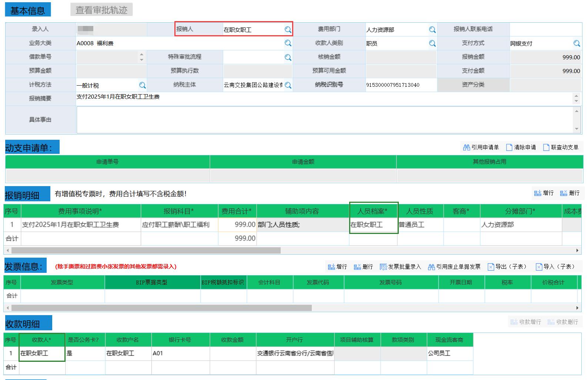Open lookup for 特殊审批流程 field
The height and width of the screenshot is (380, 588).
[x=288, y=57]
